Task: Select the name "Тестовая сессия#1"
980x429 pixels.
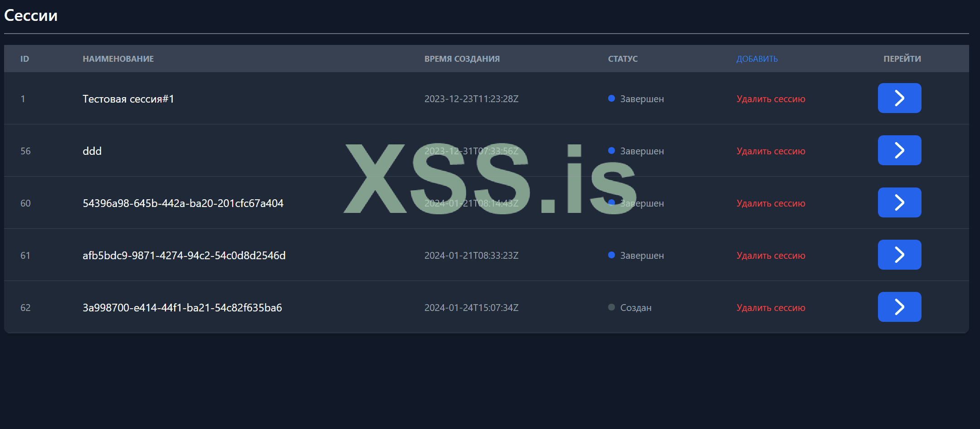Action: [x=128, y=99]
